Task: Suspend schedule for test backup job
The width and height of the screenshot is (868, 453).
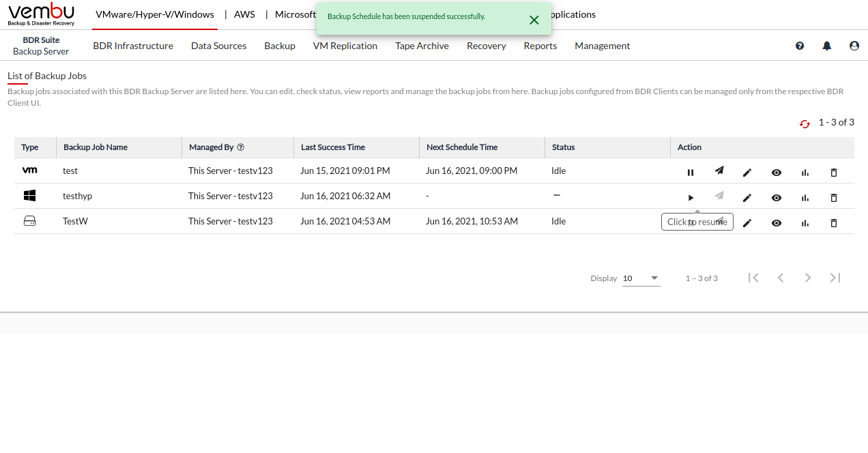Action: tap(691, 173)
